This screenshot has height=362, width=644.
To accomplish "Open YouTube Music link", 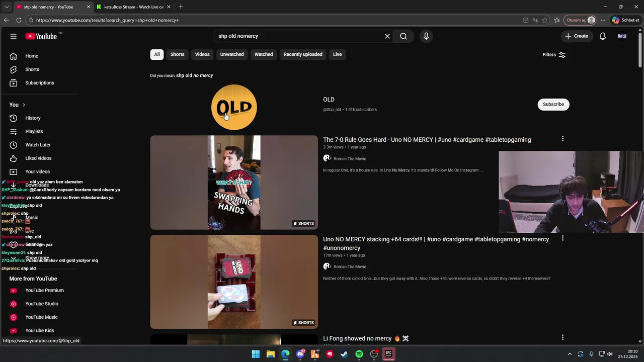I will point(40,317).
